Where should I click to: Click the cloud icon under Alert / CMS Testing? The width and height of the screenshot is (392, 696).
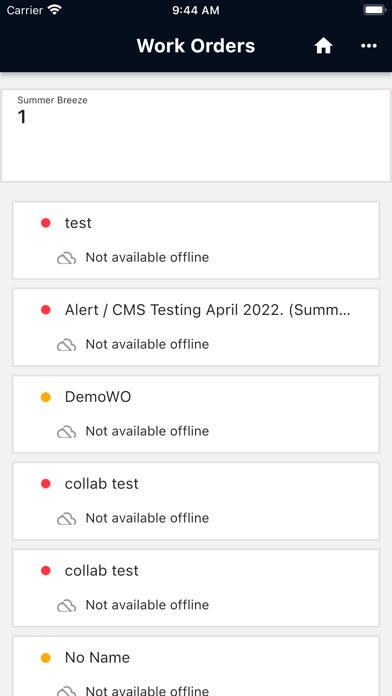pos(67,345)
